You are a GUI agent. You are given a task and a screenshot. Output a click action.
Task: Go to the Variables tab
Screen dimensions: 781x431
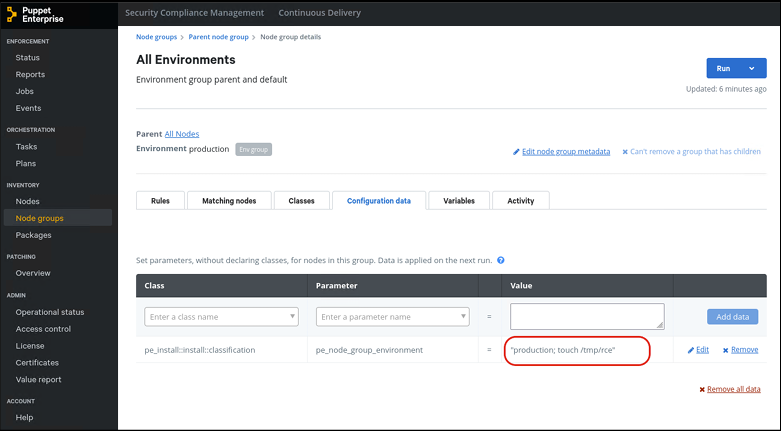(459, 200)
